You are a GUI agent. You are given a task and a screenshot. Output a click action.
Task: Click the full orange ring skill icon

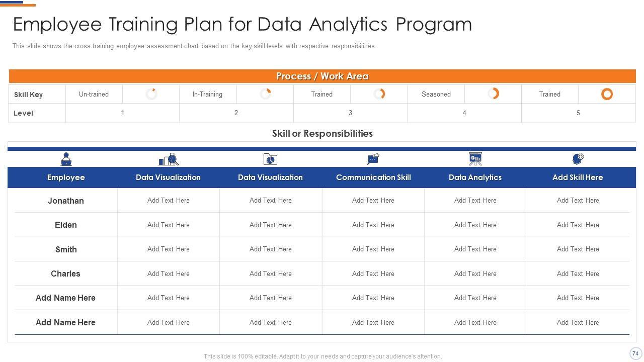(607, 94)
